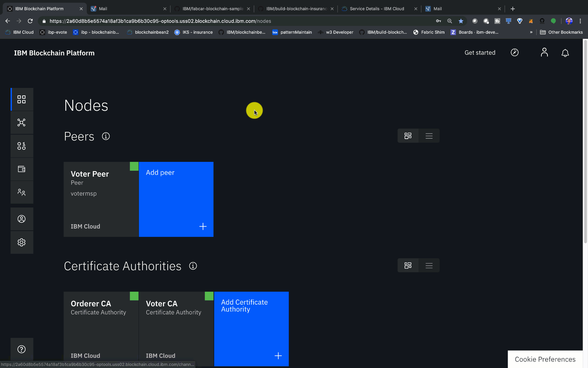Click the green status square on Voter CA
Viewport: 588px width, 368px height.
[209, 296]
